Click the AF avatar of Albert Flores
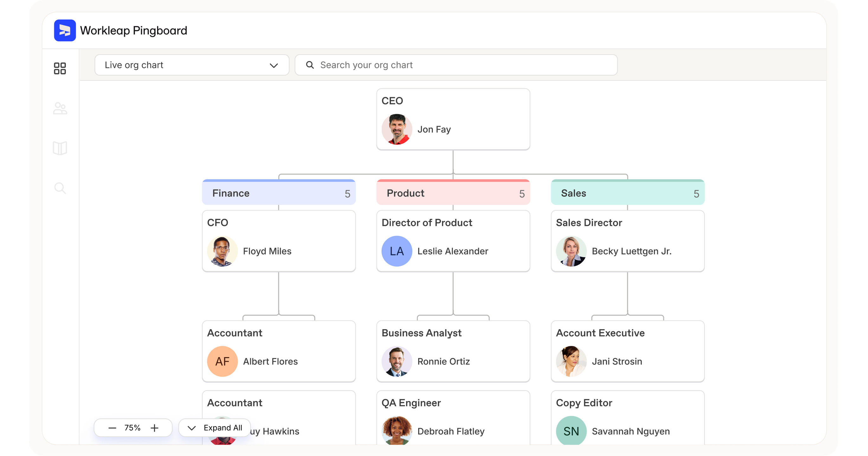The image size is (868, 456). (x=222, y=361)
